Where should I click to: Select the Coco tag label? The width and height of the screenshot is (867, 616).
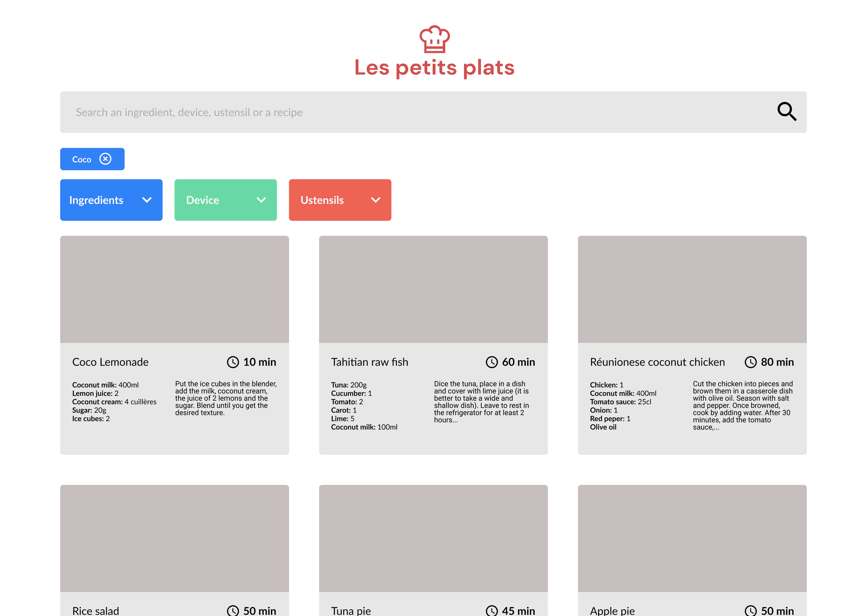(82, 159)
